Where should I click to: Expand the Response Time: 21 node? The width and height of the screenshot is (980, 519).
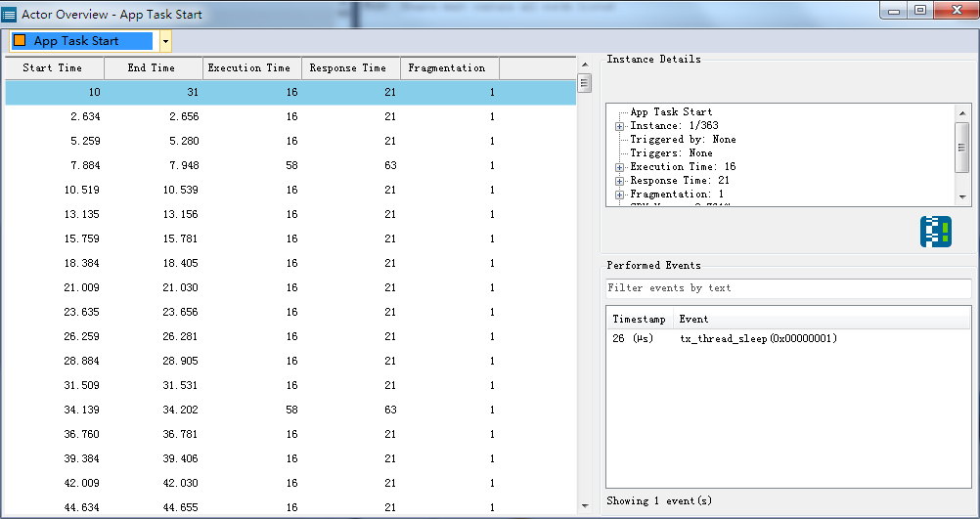coord(619,181)
